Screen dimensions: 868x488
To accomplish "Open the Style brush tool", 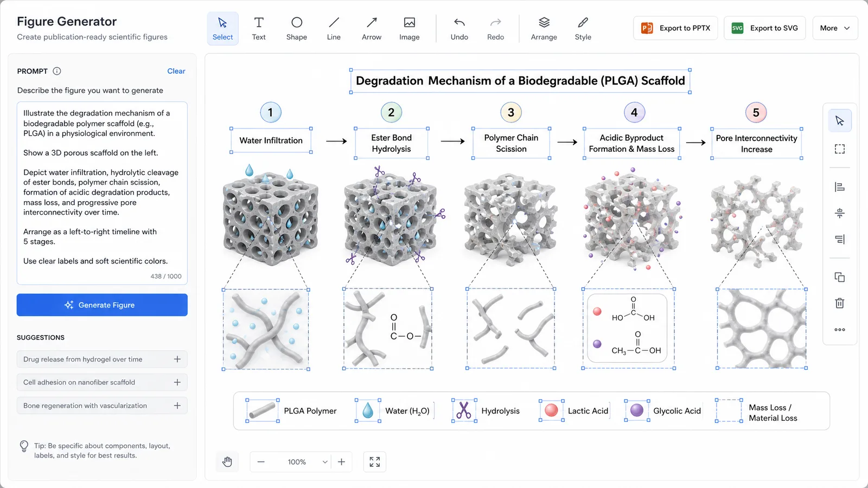I will pos(583,28).
